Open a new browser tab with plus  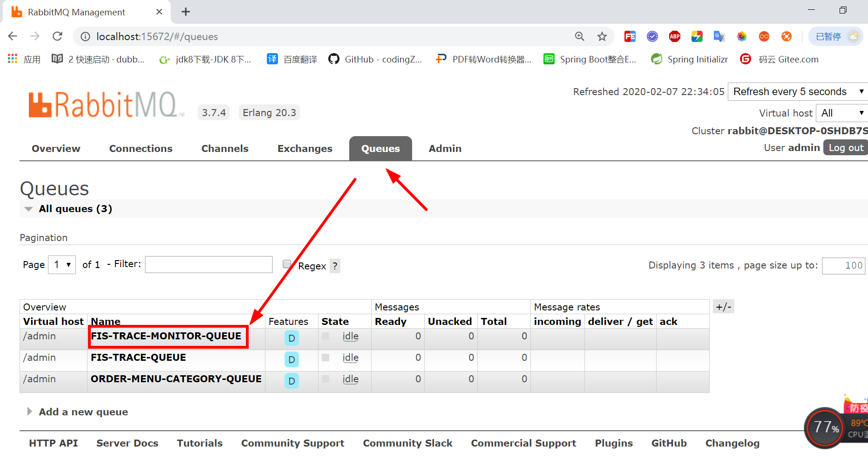pos(186,12)
